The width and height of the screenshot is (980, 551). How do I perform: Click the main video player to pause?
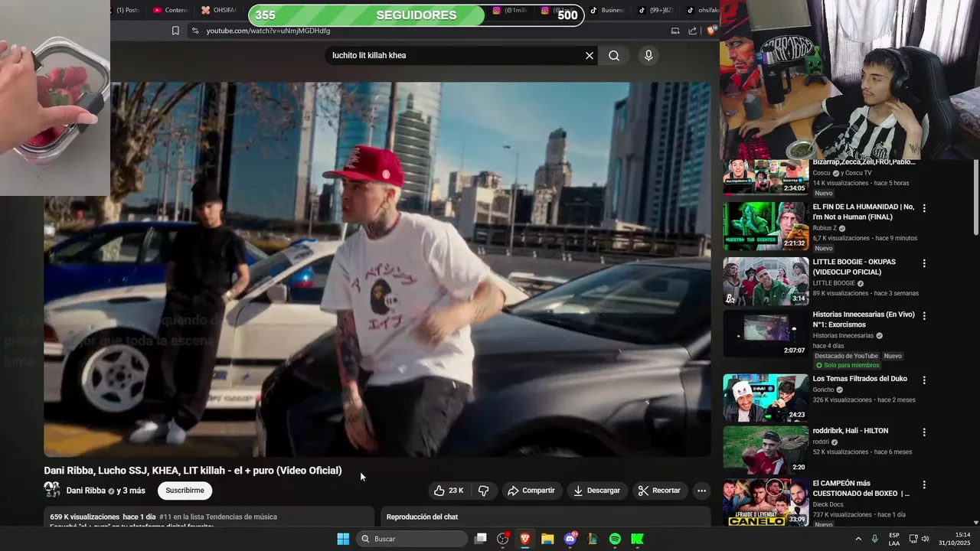pyautogui.click(x=377, y=269)
